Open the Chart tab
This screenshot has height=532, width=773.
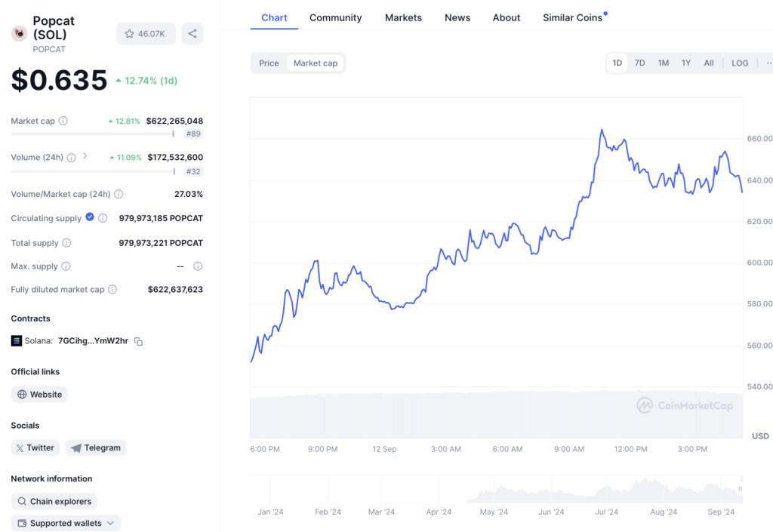point(274,18)
